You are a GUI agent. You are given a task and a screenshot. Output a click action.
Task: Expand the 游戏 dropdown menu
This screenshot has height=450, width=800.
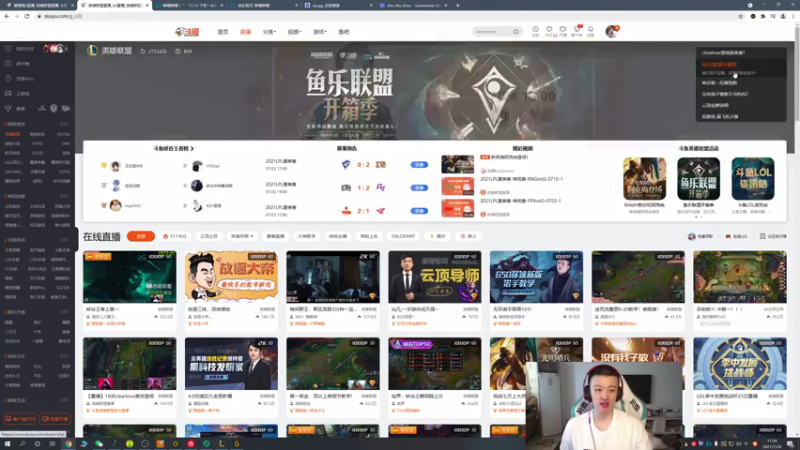coord(319,32)
